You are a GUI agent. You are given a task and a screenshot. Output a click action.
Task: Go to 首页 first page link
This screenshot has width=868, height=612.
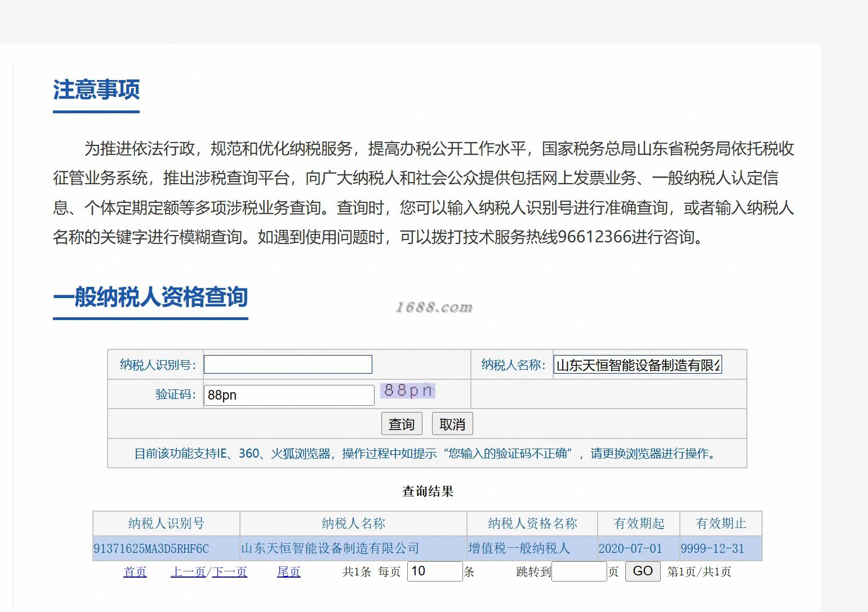(x=135, y=572)
